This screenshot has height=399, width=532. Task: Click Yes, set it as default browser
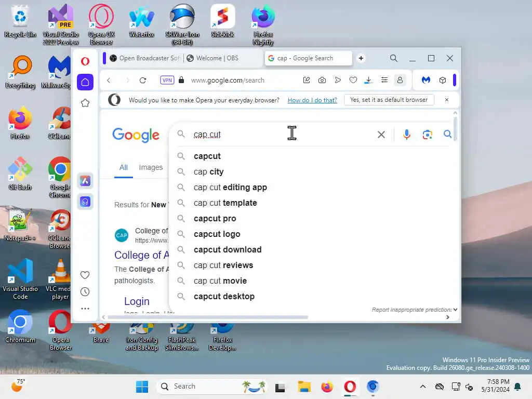[389, 100]
